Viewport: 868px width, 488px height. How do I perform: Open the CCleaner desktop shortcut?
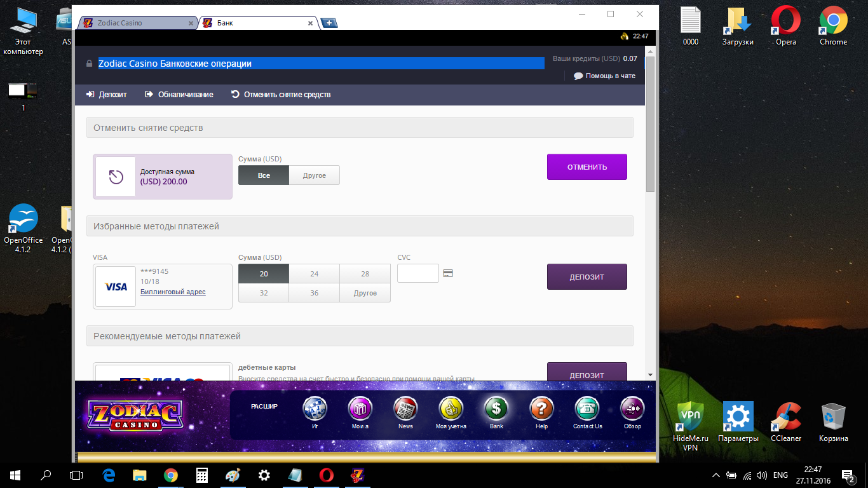(x=785, y=422)
